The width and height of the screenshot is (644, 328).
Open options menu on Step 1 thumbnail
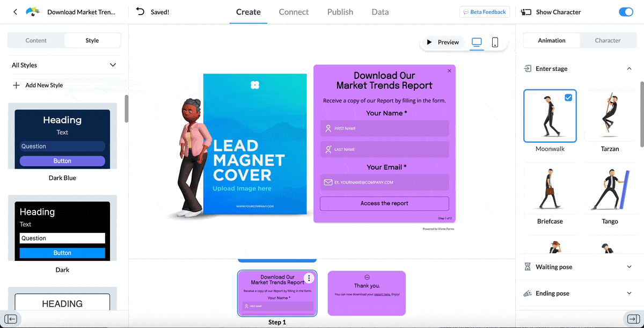(x=309, y=276)
